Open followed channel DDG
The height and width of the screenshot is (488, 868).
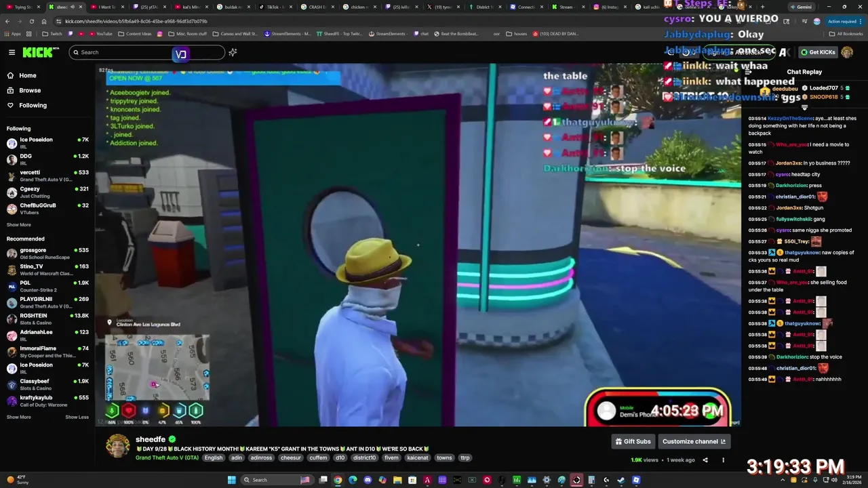tap(47, 159)
